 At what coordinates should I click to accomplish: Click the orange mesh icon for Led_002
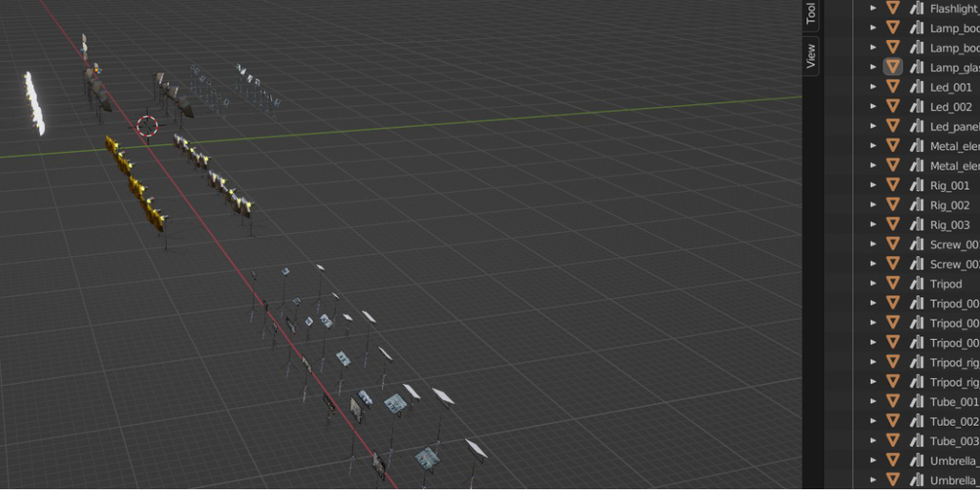click(892, 107)
